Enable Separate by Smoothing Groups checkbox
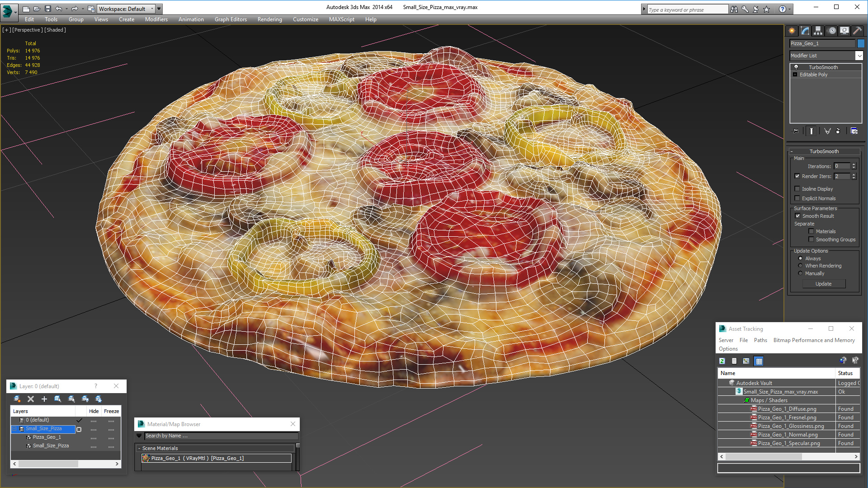Viewport: 868px width, 488px height. coord(811,239)
